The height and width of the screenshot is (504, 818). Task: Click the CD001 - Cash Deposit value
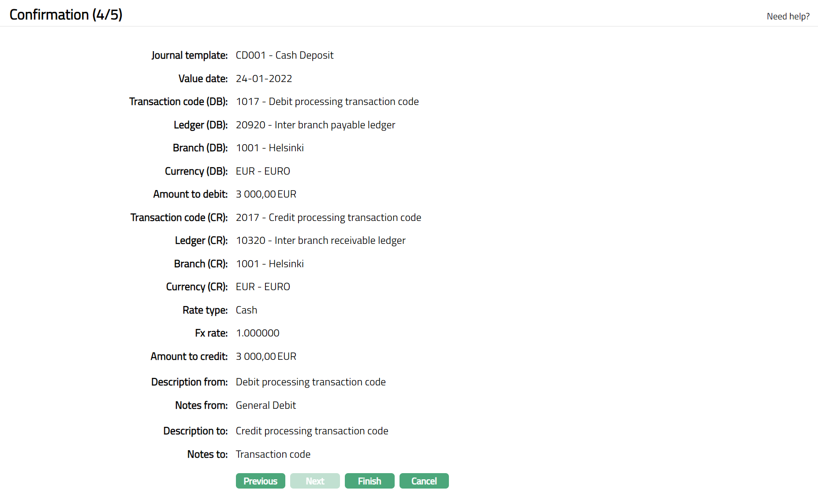click(x=284, y=55)
